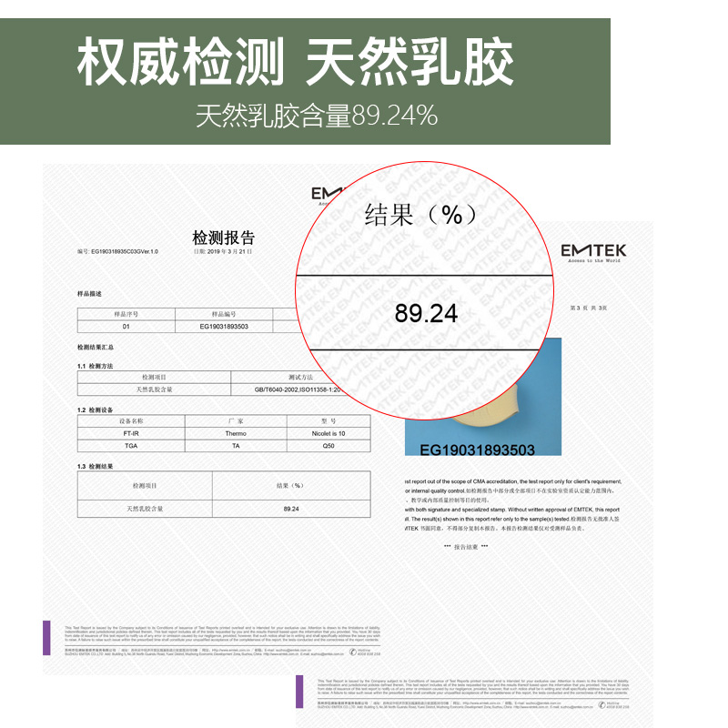The width and height of the screenshot is (728, 728).
Task: Click '结果 (%)' header in the 1.3 results table
Action: [x=291, y=486]
